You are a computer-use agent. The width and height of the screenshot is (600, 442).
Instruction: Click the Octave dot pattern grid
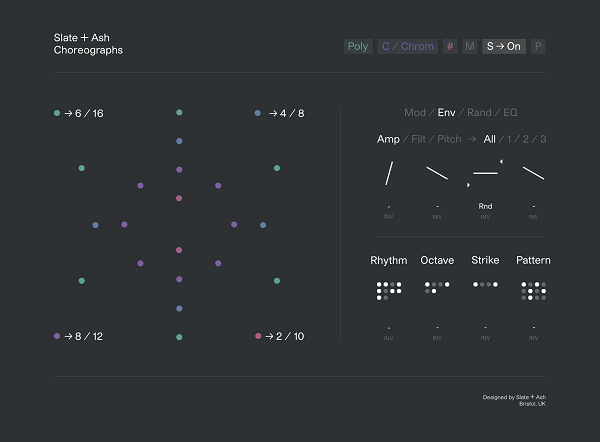pyautogui.click(x=437, y=287)
